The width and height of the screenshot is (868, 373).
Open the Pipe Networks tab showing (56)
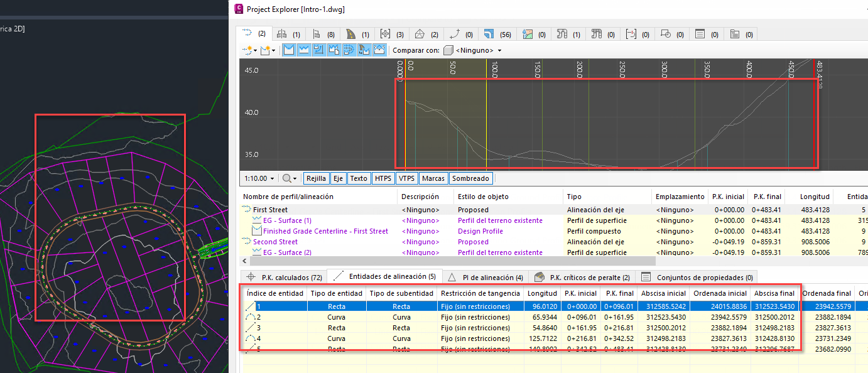tap(497, 34)
